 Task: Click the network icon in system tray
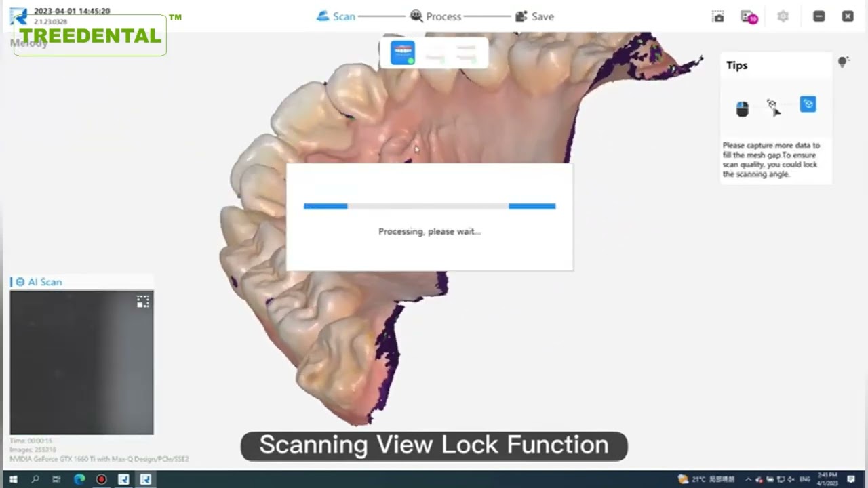pyautogui.click(x=780, y=479)
